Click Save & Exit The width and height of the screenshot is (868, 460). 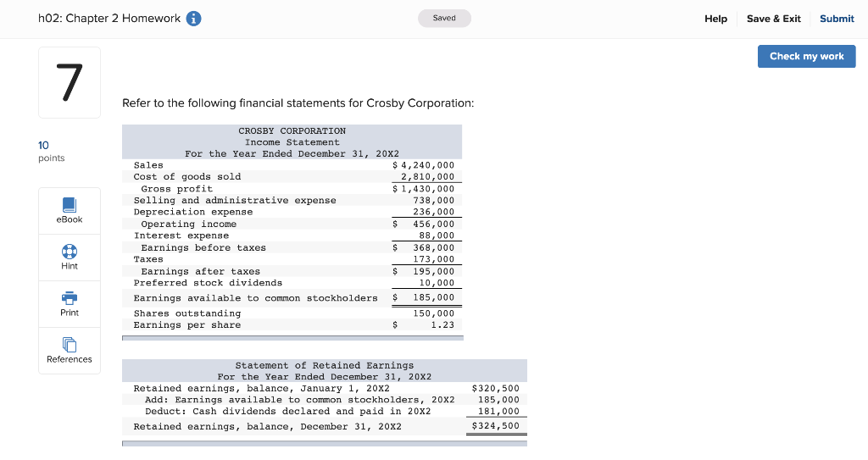[773, 19]
